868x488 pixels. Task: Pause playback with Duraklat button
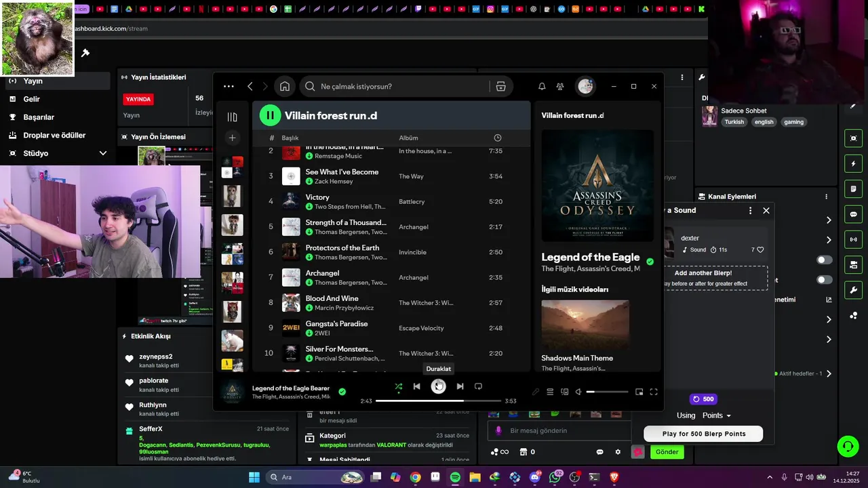point(439,386)
